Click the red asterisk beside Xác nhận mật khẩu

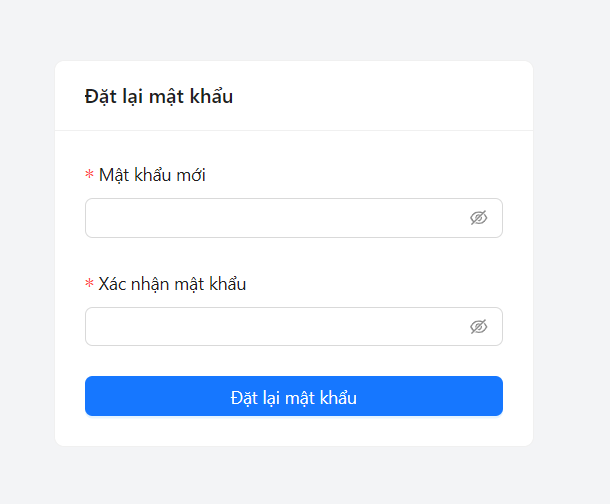(x=89, y=285)
